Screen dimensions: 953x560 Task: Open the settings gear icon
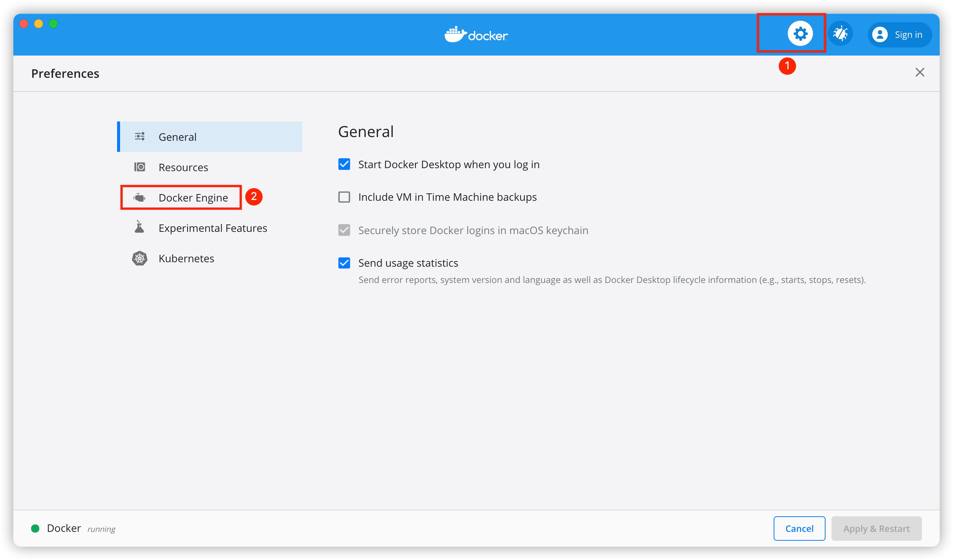(x=800, y=34)
